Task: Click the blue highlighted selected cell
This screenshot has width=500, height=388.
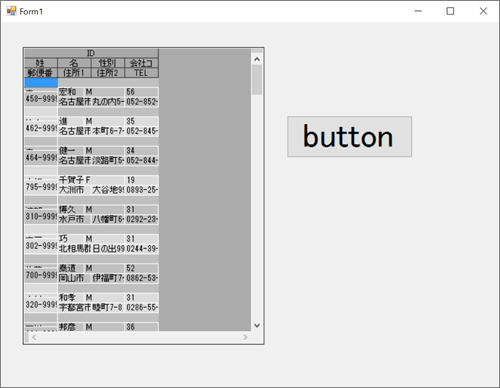Action: (x=41, y=82)
